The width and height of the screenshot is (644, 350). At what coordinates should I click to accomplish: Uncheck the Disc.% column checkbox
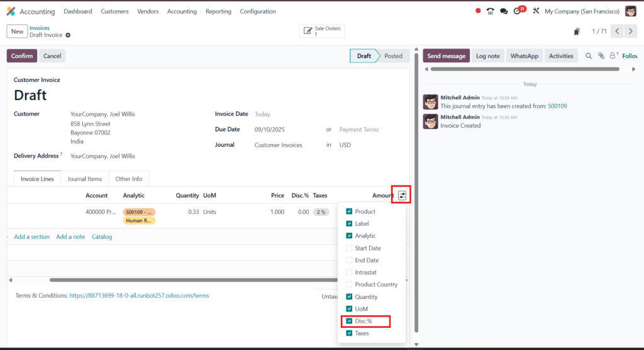pos(349,321)
